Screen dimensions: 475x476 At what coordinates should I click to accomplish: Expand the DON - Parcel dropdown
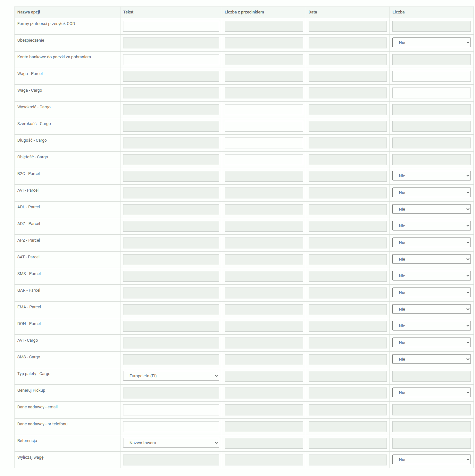click(x=431, y=326)
